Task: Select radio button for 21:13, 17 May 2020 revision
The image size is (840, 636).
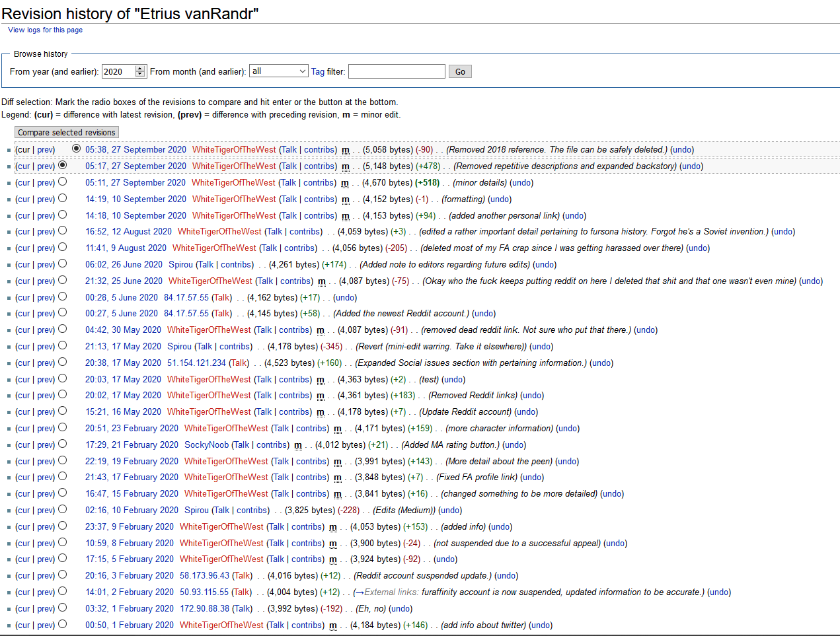Action: [62, 345]
